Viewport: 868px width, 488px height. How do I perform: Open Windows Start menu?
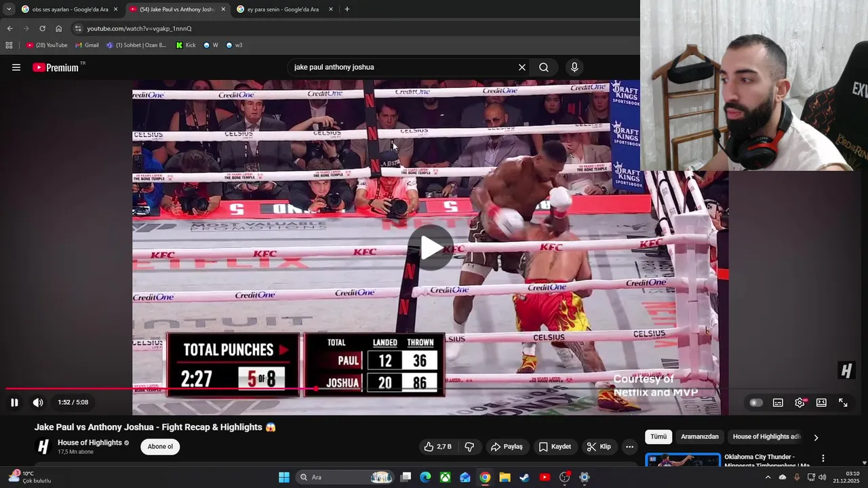pyautogui.click(x=284, y=477)
